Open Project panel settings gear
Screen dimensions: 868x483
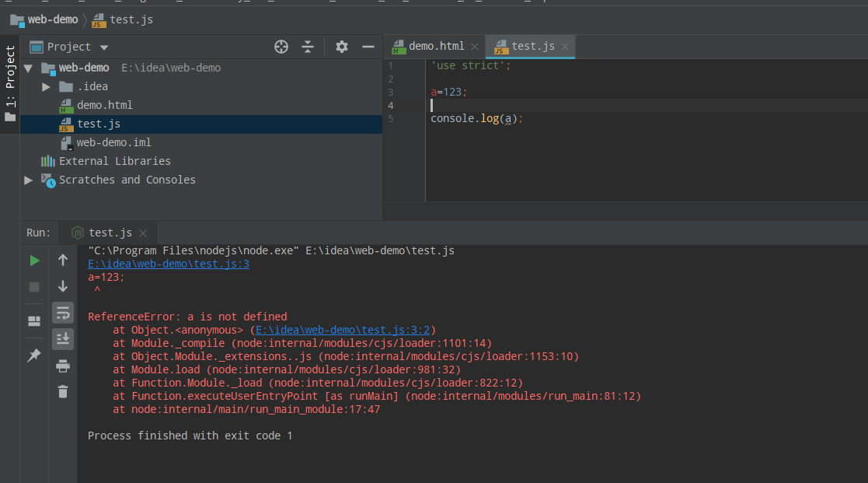pos(342,47)
